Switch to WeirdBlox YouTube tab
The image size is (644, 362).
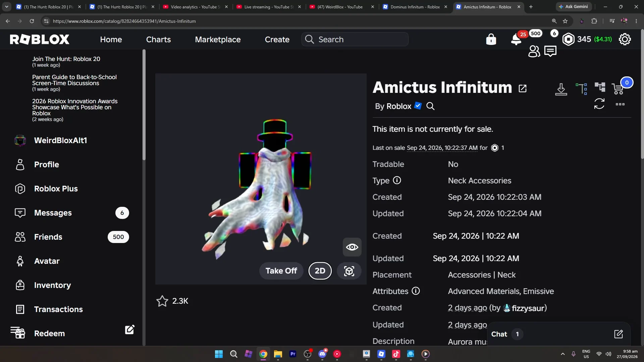(x=340, y=7)
